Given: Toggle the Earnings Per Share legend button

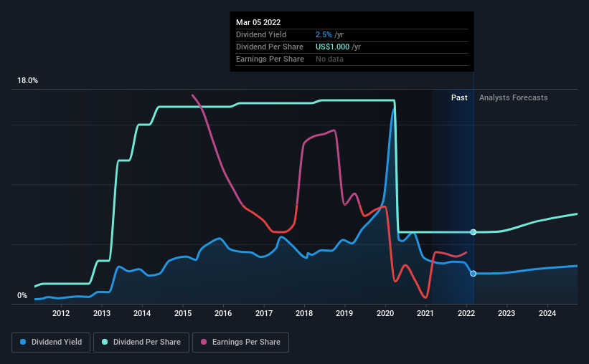Looking at the screenshot, I should [x=241, y=343].
